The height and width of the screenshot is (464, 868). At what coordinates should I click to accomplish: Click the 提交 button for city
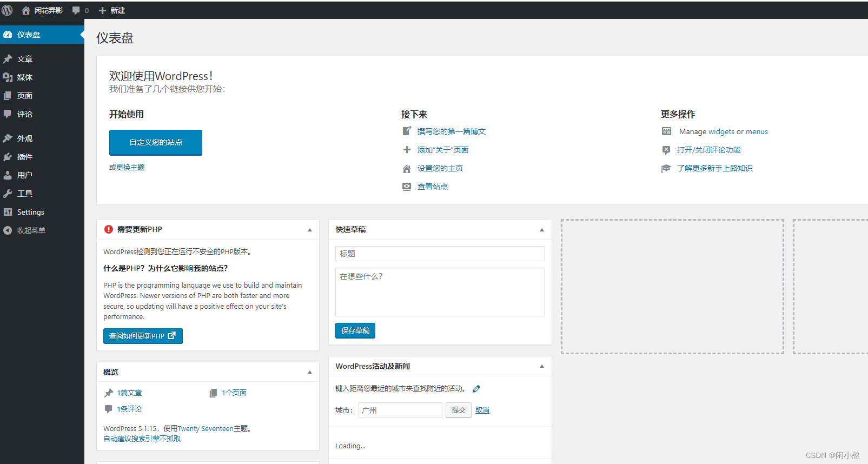pos(459,410)
